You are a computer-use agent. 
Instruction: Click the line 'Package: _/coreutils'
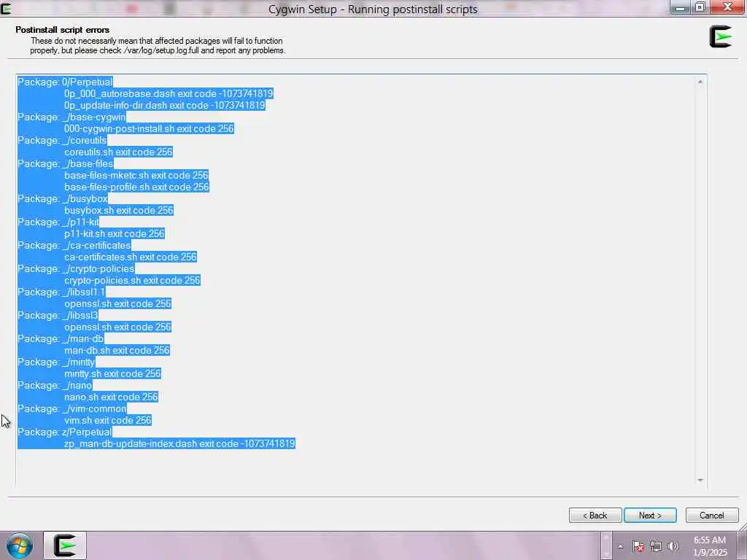pyautogui.click(x=63, y=140)
